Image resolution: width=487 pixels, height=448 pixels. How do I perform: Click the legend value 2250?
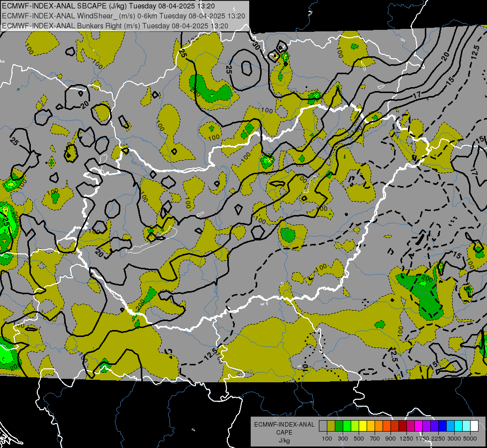[438, 439]
